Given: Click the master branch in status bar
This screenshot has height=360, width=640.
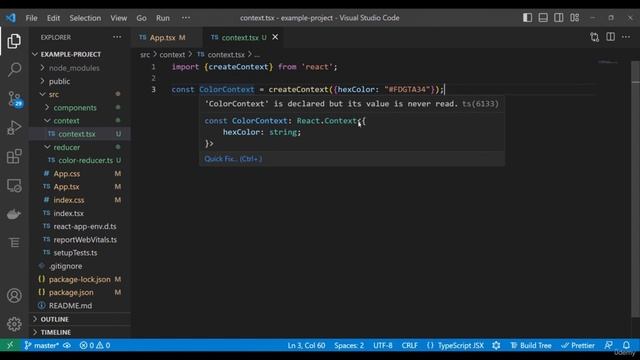Looking at the screenshot, I should (x=41, y=345).
